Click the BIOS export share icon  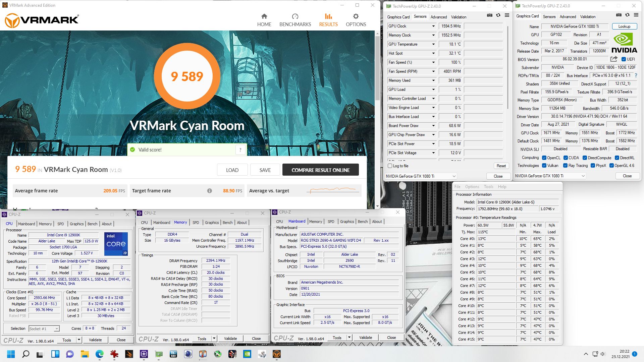point(614,59)
